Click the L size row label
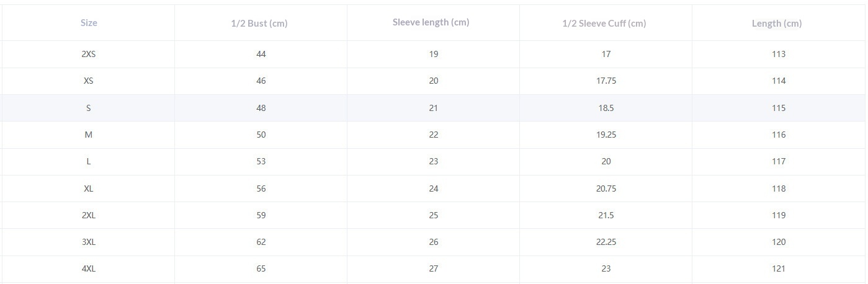Viewport: 868px width, 284px height. pyautogui.click(x=89, y=161)
